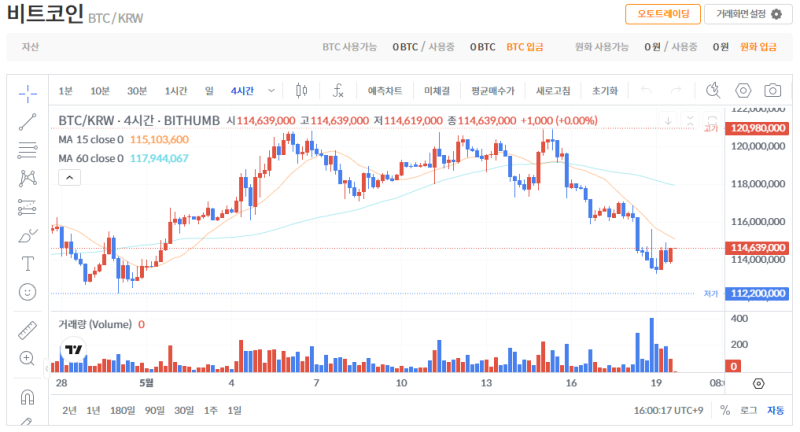This screenshot has height=432, width=800.
Task: Toggle the 자동 auto scale
Action: (x=776, y=410)
